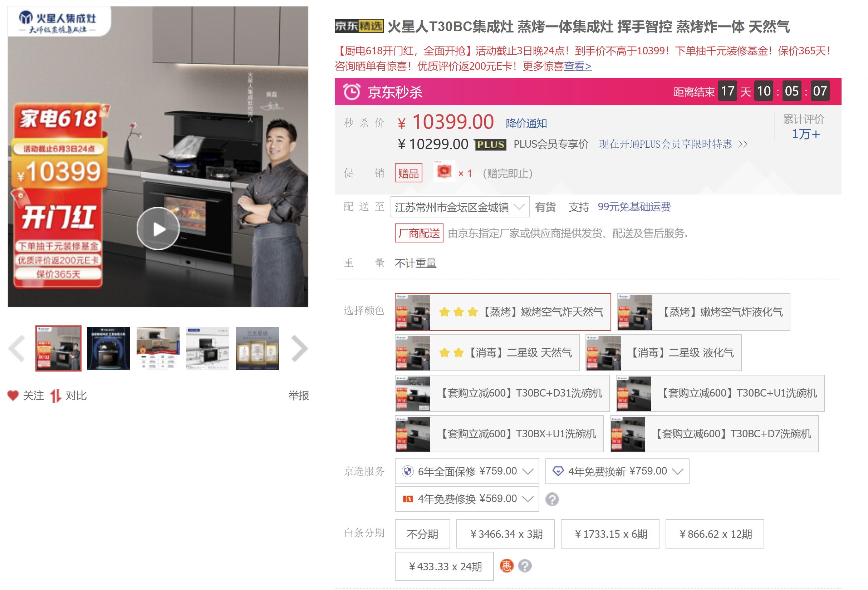The image size is (868, 590).
Task: Click the chevron after PLUS offer text
Action: tap(743, 144)
